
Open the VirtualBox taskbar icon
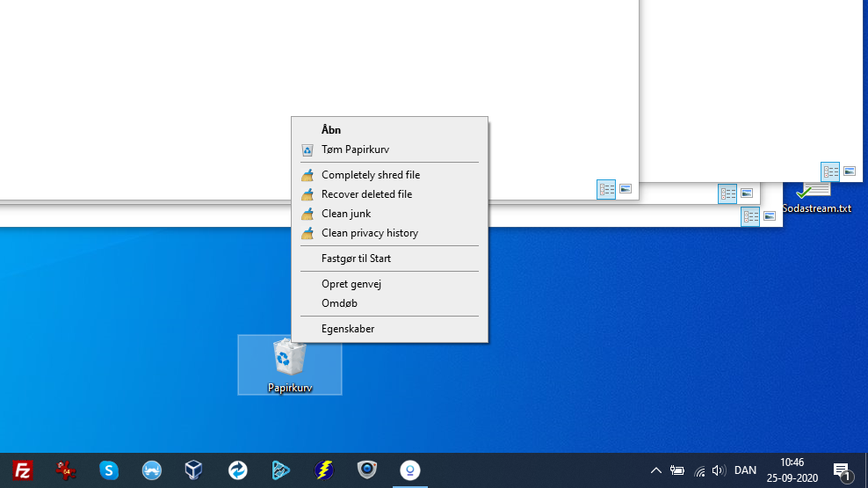click(194, 470)
